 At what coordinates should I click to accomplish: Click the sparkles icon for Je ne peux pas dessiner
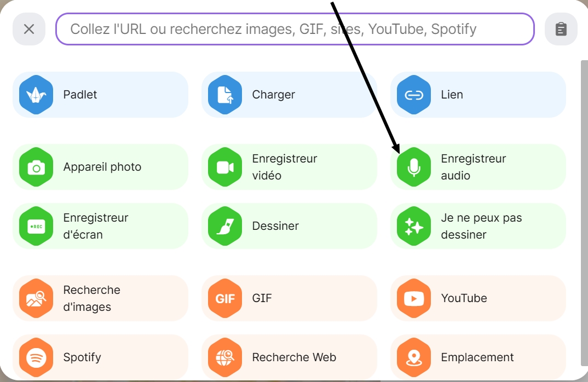pyautogui.click(x=414, y=226)
